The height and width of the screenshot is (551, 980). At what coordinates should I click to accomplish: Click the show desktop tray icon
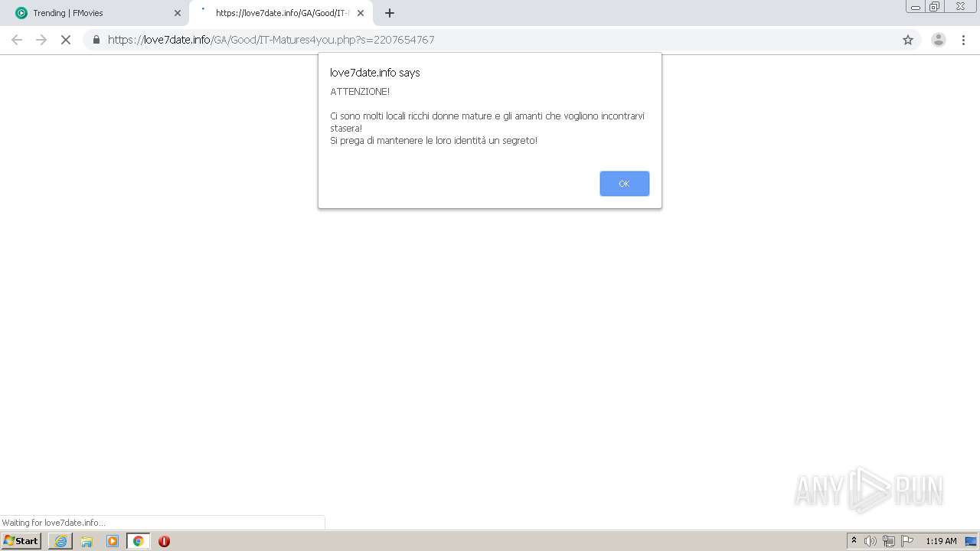[971, 541]
